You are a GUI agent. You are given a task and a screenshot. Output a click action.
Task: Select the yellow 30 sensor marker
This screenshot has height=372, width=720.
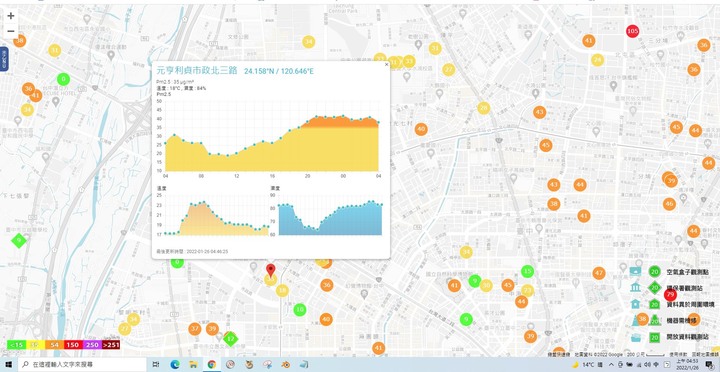point(486,285)
